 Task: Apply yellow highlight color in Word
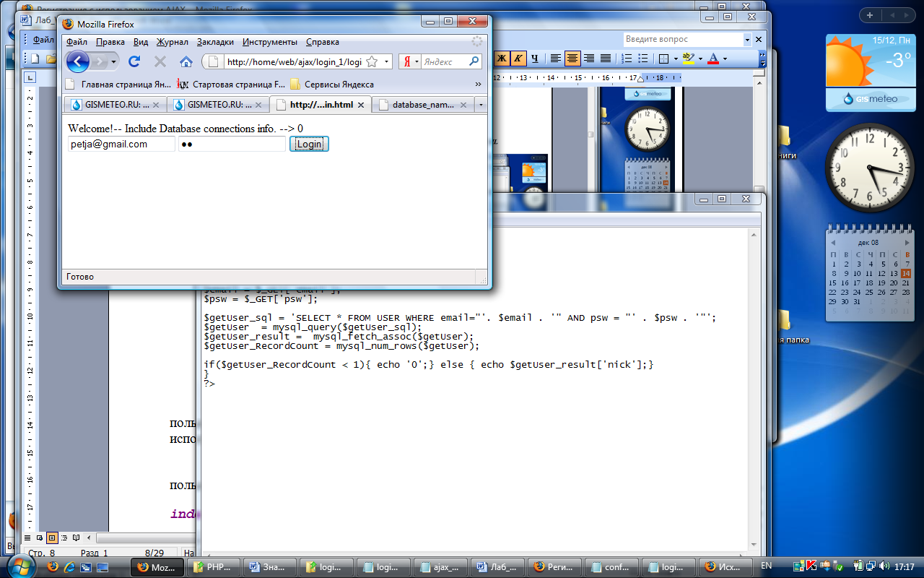coord(688,58)
